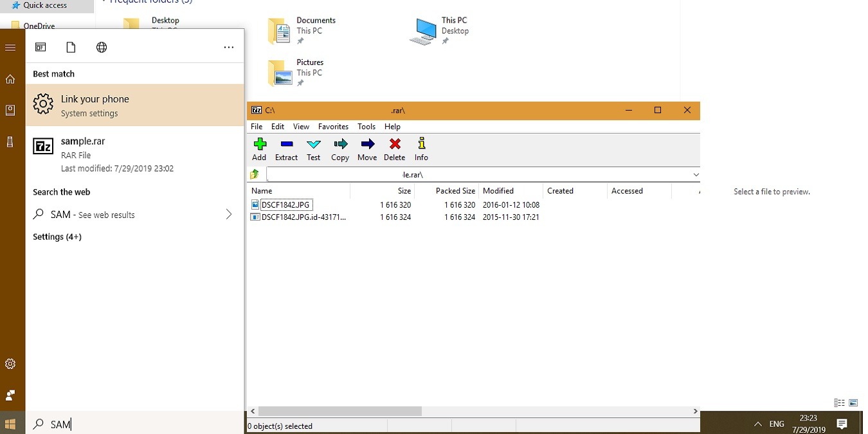The width and height of the screenshot is (868, 434).
Task: Open the address bar path dropdown
Action: (696, 174)
